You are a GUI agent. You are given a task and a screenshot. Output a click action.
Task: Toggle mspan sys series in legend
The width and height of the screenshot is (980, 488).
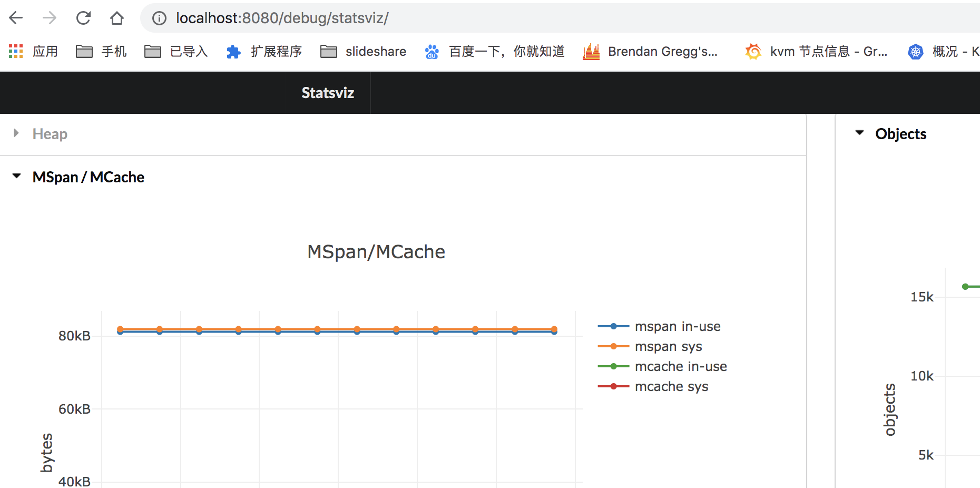(x=650, y=346)
